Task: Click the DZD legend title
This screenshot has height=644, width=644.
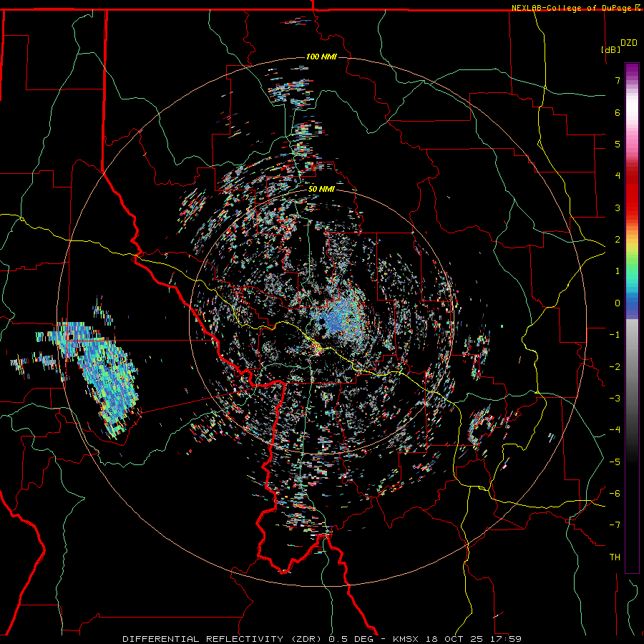Action: coord(629,43)
